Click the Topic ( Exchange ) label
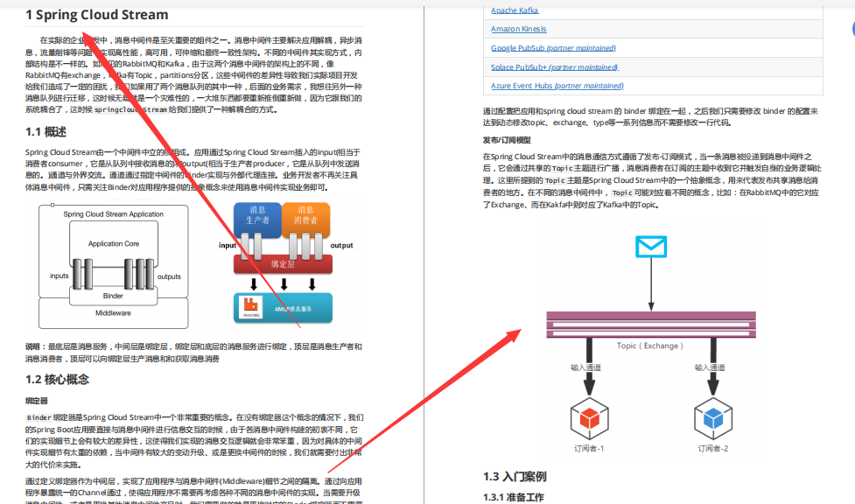The height and width of the screenshot is (504, 855). pos(649,346)
